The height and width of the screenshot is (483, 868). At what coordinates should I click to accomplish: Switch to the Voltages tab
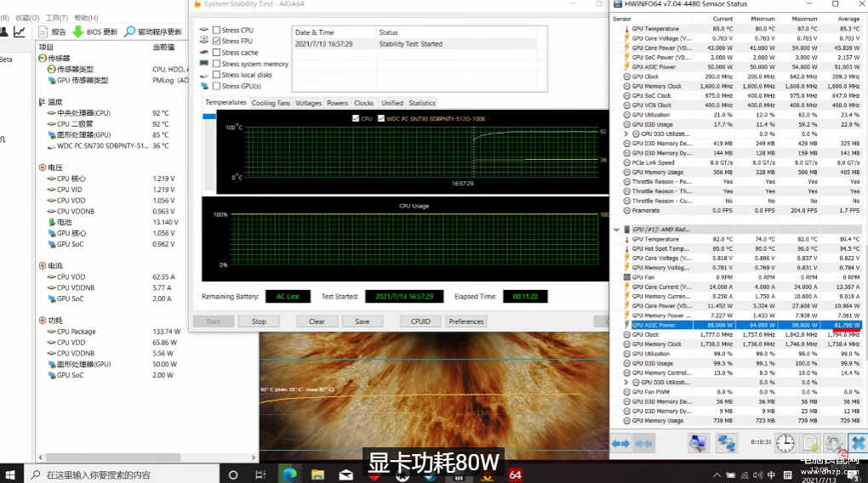coord(308,103)
